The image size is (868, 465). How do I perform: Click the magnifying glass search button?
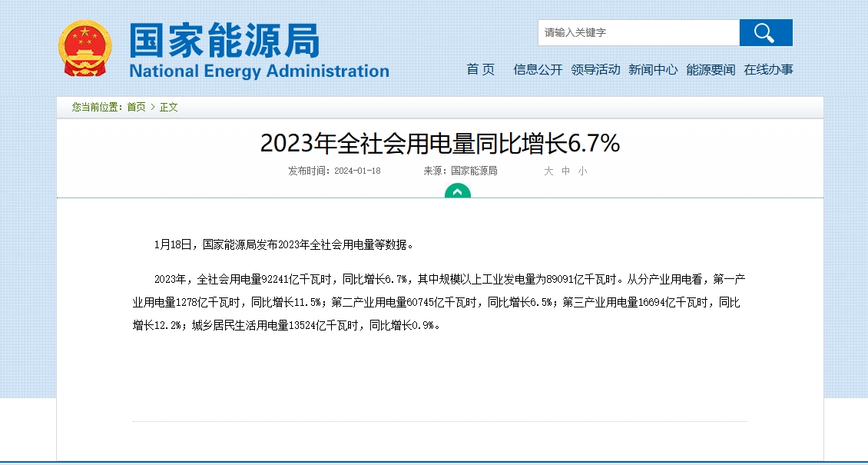click(766, 32)
